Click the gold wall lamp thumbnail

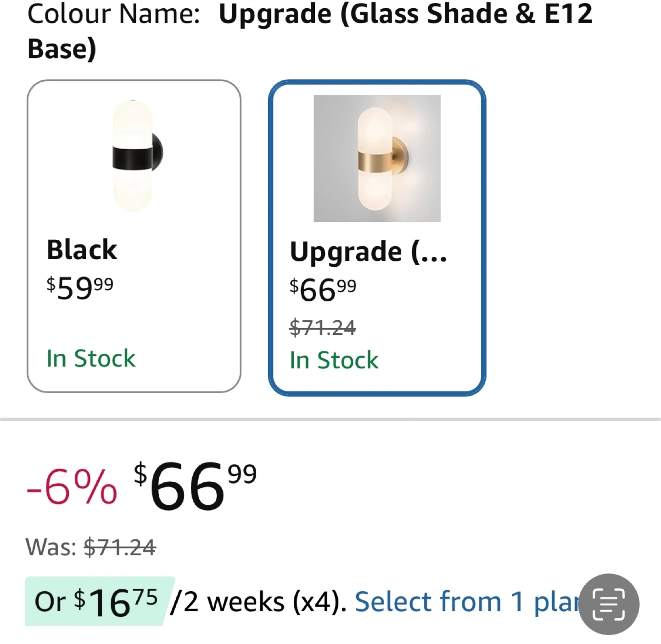377,158
